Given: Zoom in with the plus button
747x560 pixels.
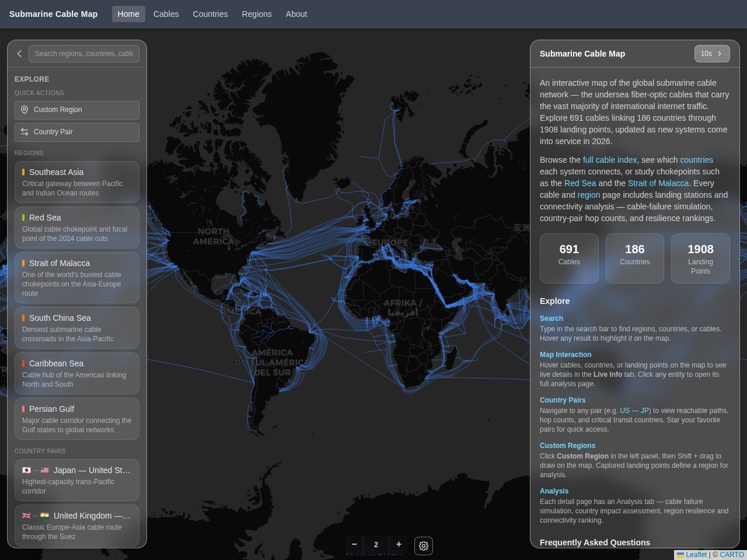Looking at the screenshot, I should 399,545.
